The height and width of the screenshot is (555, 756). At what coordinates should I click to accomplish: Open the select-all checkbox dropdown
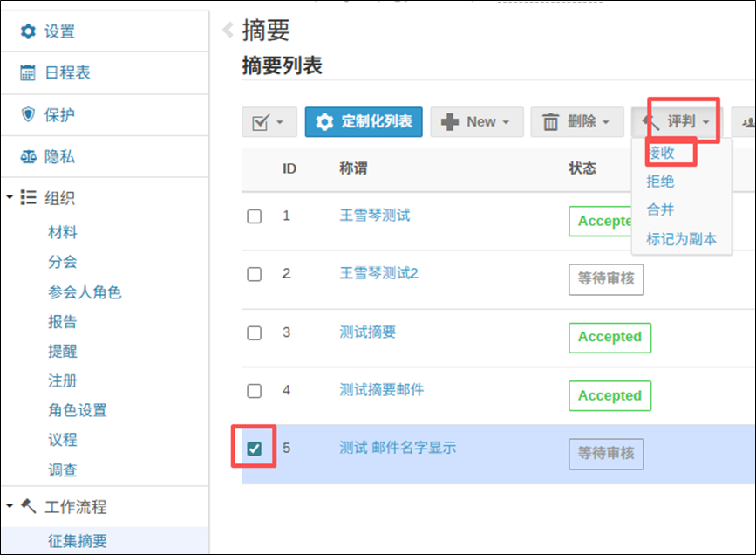coord(269,122)
